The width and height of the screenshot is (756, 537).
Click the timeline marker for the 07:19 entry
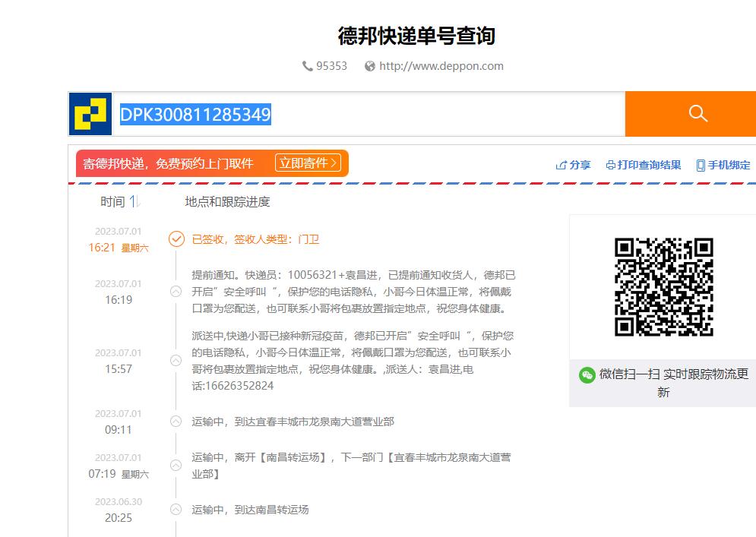click(176, 465)
